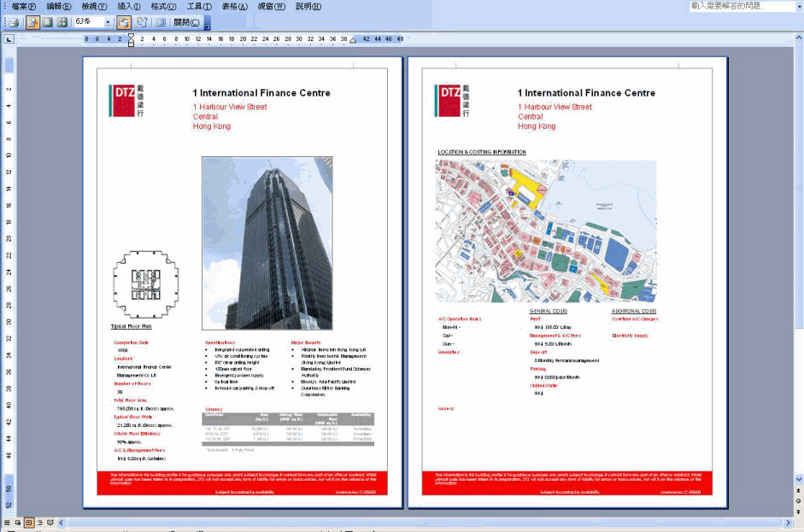Click the "LOCATION & COSTING INFORMATION" heading
Image resolution: width=804 pixels, height=532 pixels.
(x=482, y=152)
